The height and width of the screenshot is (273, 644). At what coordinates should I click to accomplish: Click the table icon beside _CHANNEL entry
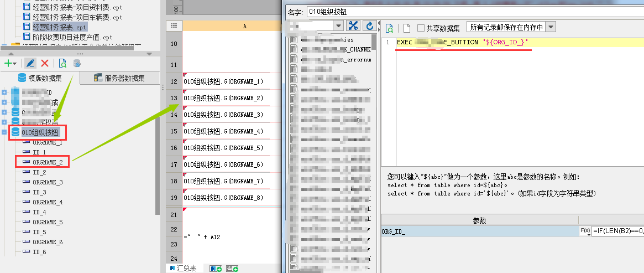click(x=294, y=49)
